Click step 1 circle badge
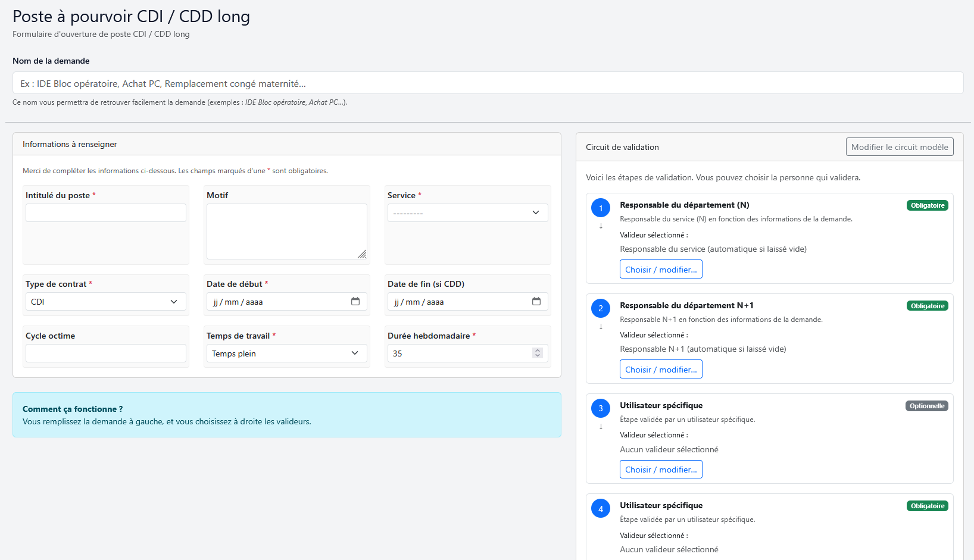Viewport: 974px width, 560px height. tap(601, 208)
